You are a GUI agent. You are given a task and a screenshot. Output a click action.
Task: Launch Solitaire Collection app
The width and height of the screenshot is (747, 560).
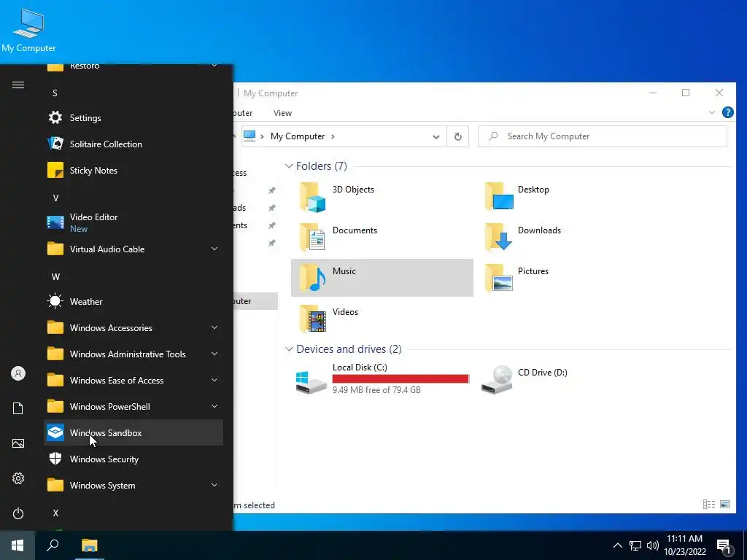(133, 144)
